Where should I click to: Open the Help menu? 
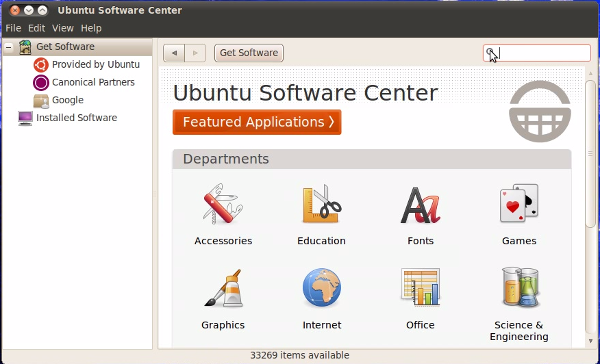(x=91, y=28)
